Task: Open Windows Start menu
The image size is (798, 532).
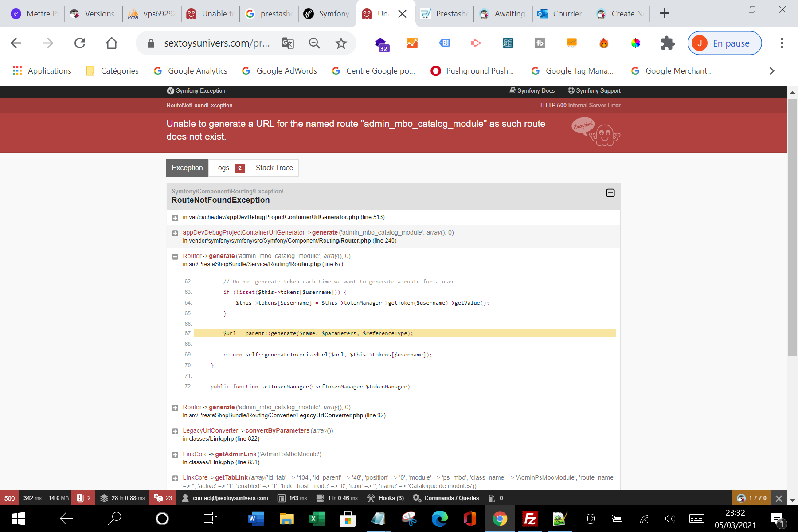Action: [x=18, y=519]
